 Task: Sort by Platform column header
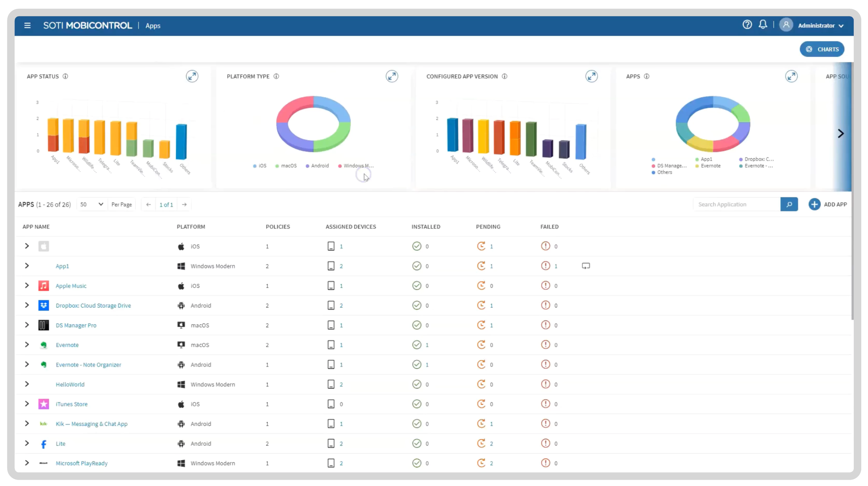coord(191,227)
